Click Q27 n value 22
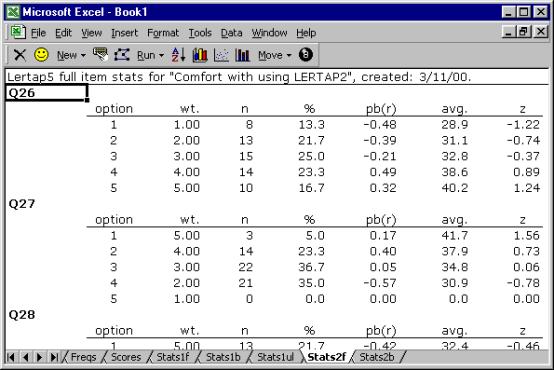Viewport: 554px width, 370px height. point(246,267)
